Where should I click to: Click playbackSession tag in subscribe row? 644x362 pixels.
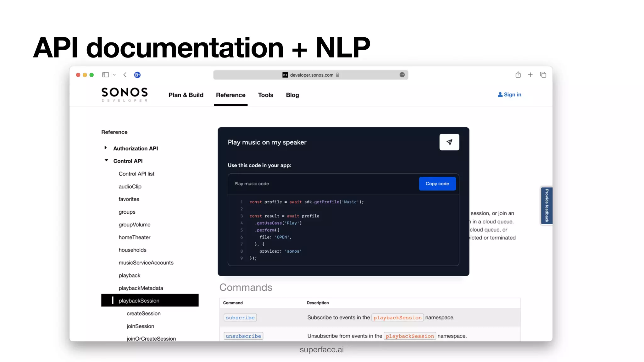(397, 318)
